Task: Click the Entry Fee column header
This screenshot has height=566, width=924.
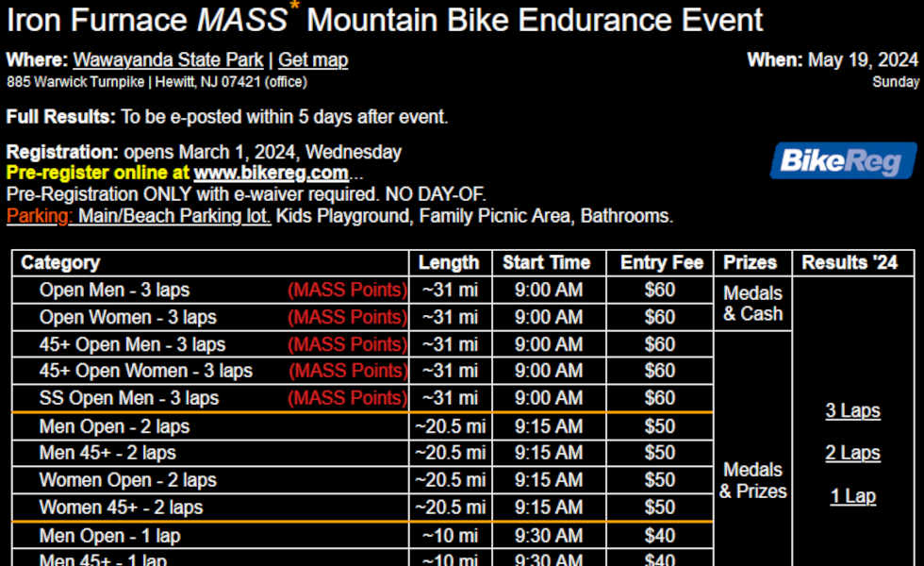Action: pos(661,262)
